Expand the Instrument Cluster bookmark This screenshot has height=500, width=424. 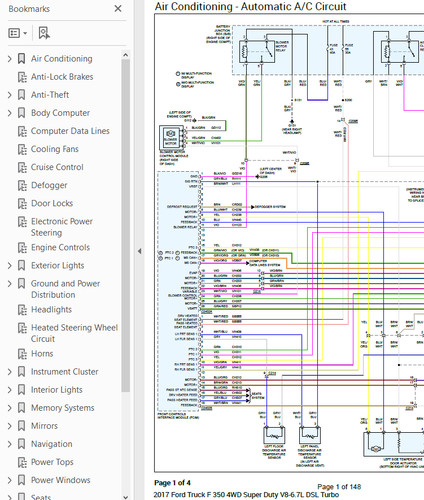coord(10,372)
